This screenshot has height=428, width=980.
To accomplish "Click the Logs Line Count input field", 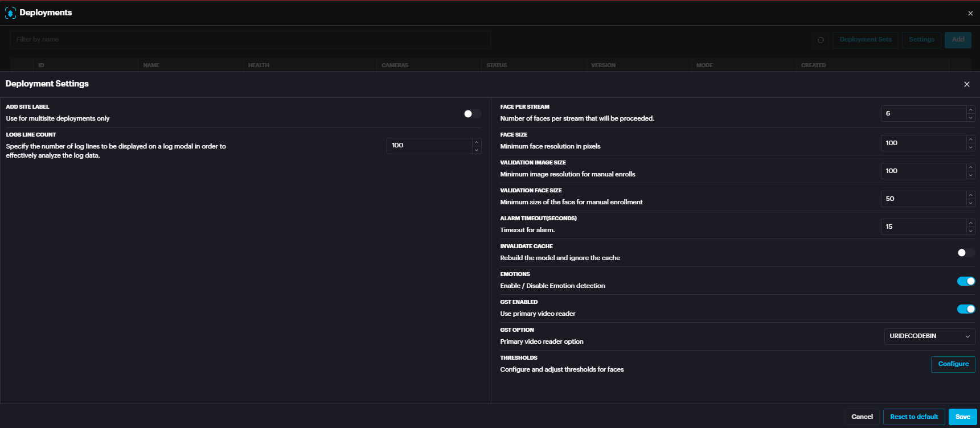I will pyautogui.click(x=429, y=146).
